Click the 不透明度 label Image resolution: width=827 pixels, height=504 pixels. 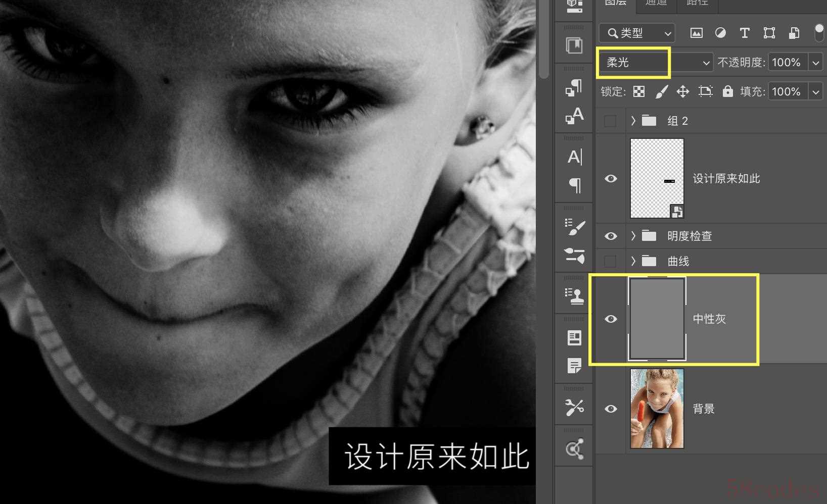(741, 63)
